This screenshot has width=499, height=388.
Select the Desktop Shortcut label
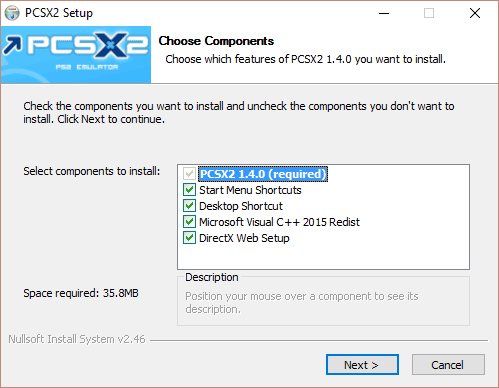coord(241,206)
